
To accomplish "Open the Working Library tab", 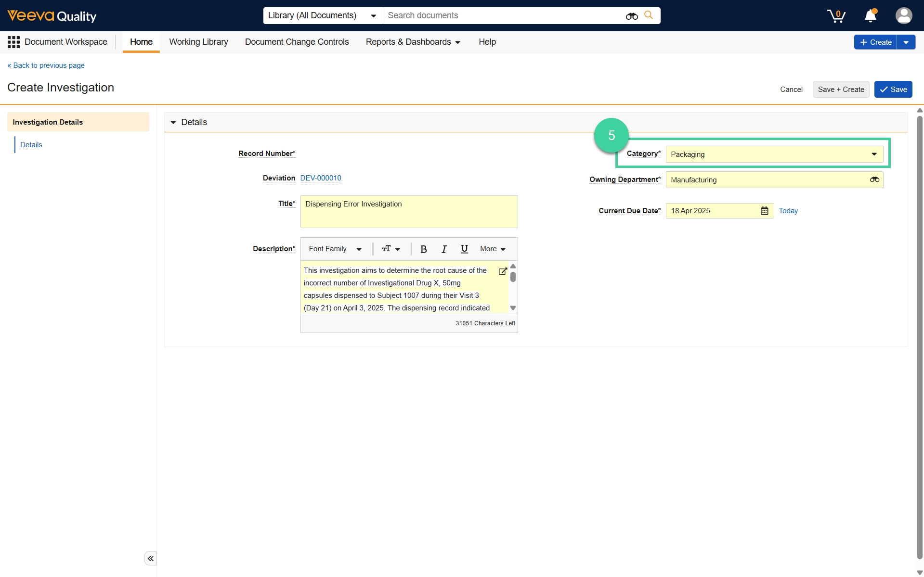I will tap(198, 42).
